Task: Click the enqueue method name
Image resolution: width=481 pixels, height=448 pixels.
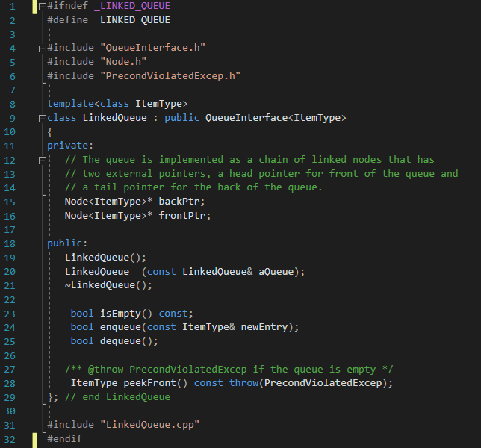Action: coord(120,327)
